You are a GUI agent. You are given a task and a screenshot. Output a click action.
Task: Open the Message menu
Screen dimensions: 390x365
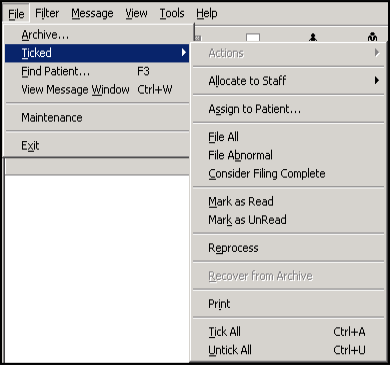[92, 13]
